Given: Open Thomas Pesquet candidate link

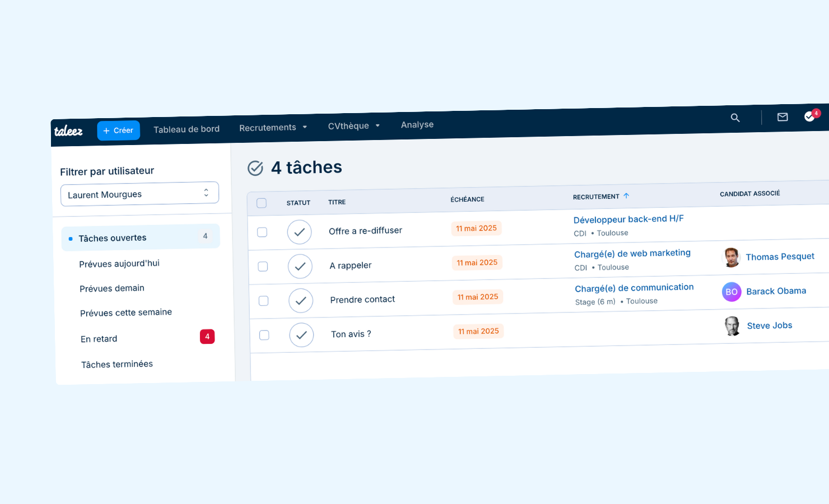Looking at the screenshot, I should pyautogui.click(x=780, y=256).
